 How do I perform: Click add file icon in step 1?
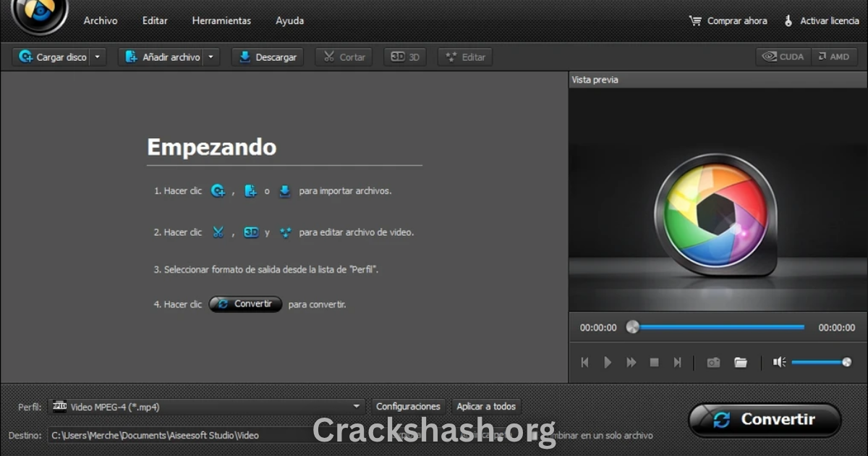point(251,191)
